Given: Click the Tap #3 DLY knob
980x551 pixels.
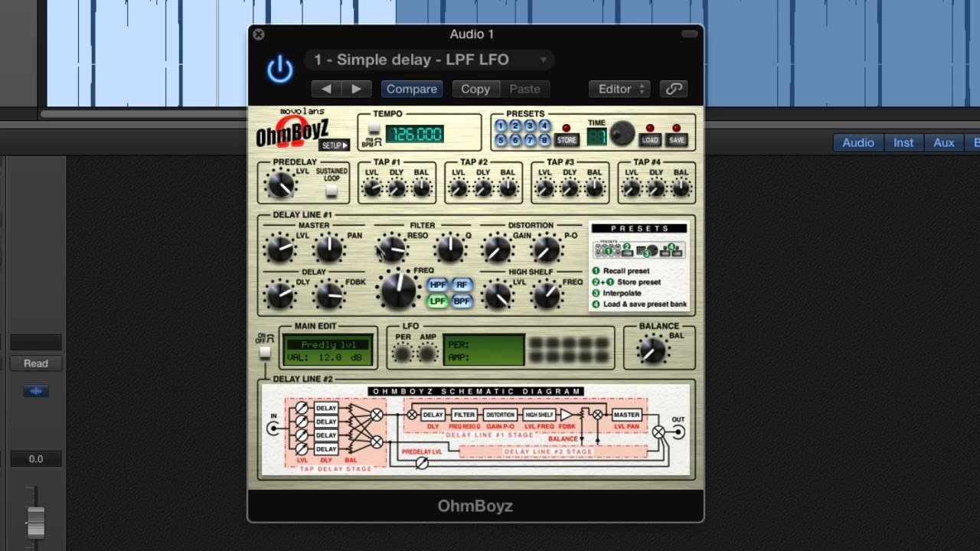Looking at the screenshot, I should pyautogui.click(x=570, y=187).
